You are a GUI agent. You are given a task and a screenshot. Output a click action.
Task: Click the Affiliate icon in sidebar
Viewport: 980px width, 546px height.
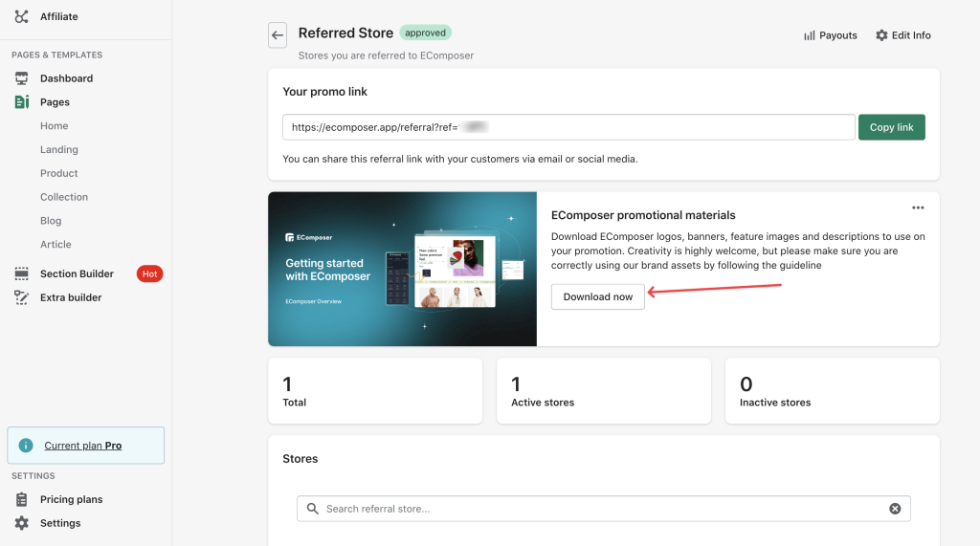21,17
